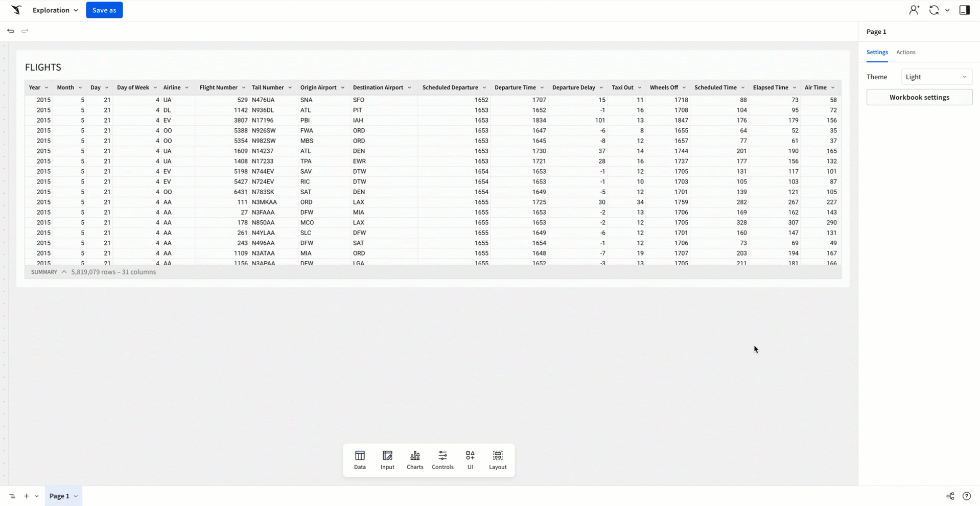Expand the Theme dropdown set to Light

[936, 77]
